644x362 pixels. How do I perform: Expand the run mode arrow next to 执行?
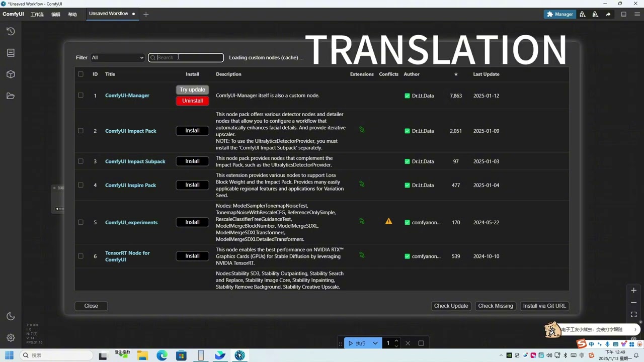pyautogui.click(x=375, y=343)
